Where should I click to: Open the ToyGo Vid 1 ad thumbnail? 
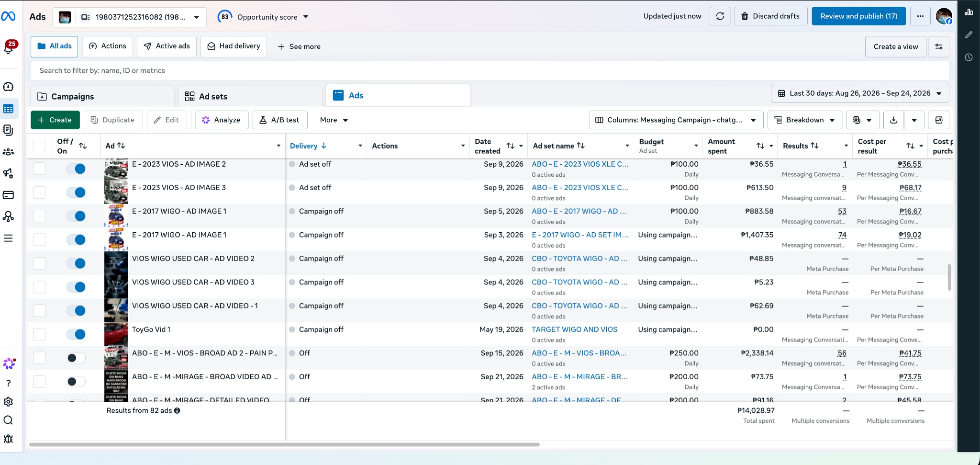point(116,334)
